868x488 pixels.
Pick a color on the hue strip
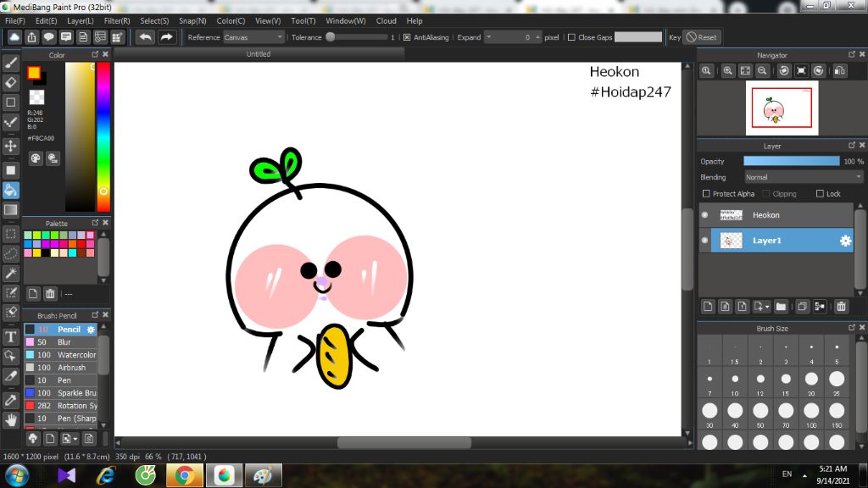103,136
